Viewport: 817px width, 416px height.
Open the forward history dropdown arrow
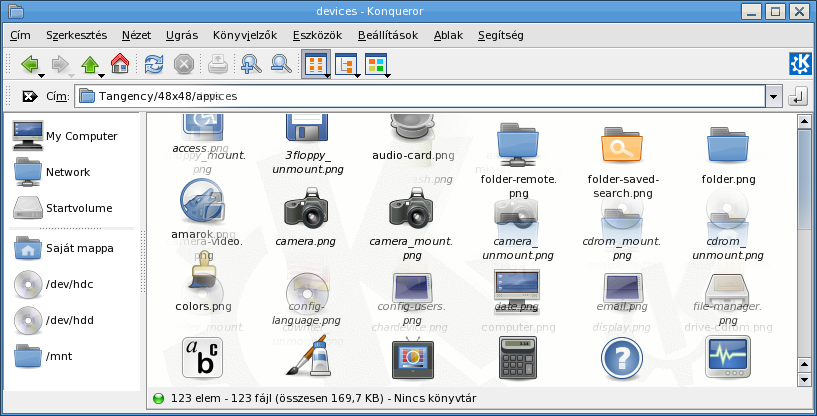coord(71,76)
